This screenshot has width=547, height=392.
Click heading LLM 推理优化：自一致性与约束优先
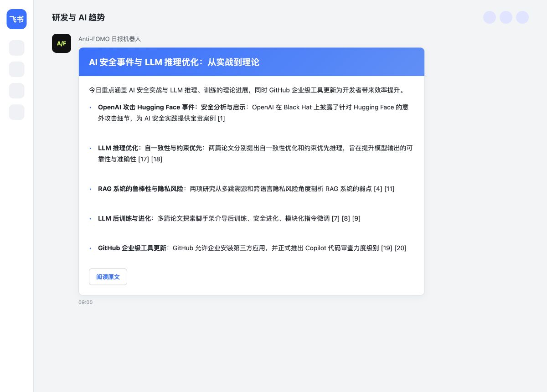click(x=150, y=148)
